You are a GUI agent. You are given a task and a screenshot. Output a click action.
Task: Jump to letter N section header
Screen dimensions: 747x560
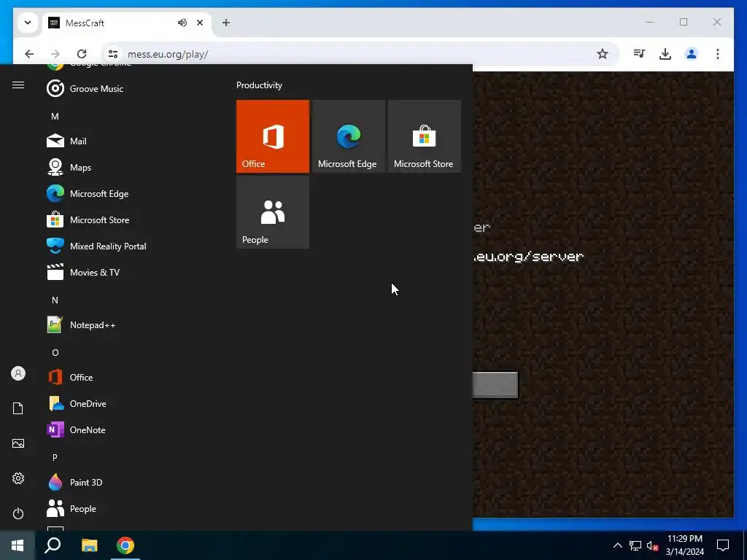(55, 300)
